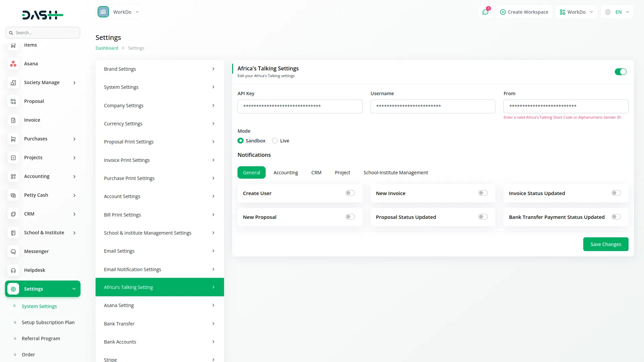The width and height of the screenshot is (644, 362).
Task: Open the chat messages icon in header
Action: pos(485,12)
